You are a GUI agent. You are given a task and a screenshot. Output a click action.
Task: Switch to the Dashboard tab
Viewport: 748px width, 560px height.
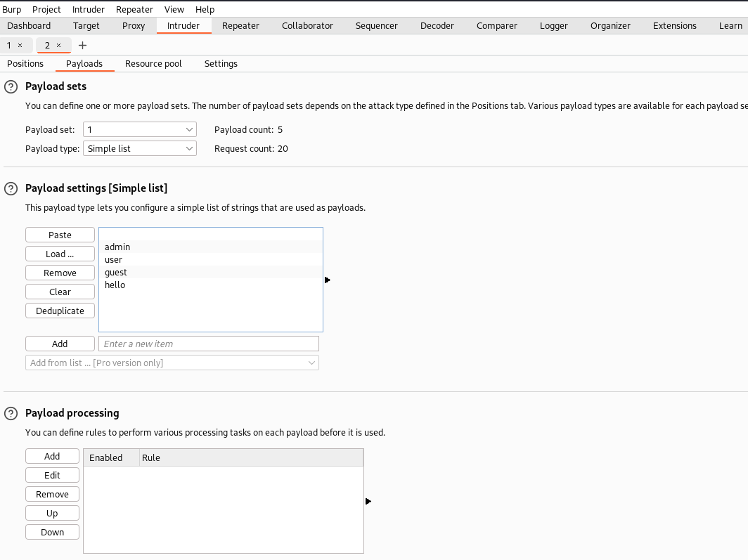[29, 26]
